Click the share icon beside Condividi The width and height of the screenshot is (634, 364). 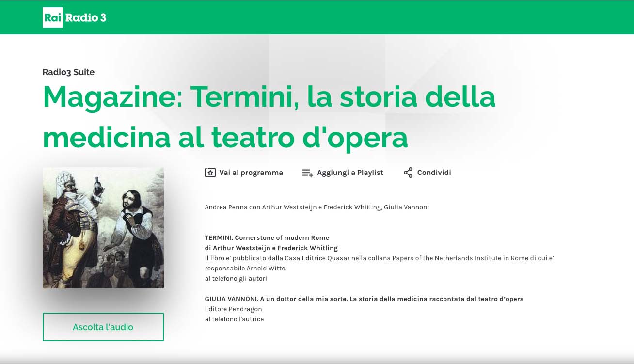[x=408, y=173]
